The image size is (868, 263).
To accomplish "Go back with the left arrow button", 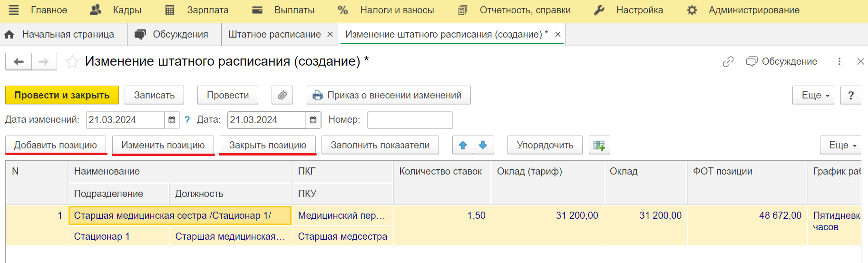I will point(19,62).
